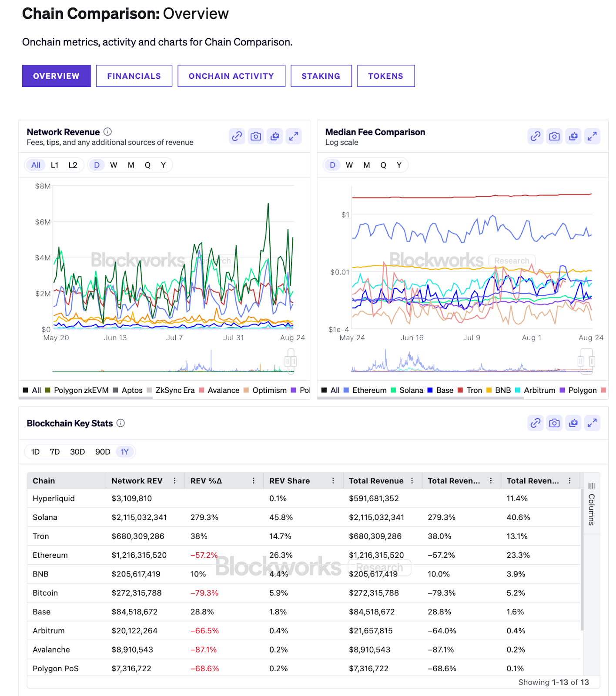
Task: Expand the Columns side panel
Action: 592,504
